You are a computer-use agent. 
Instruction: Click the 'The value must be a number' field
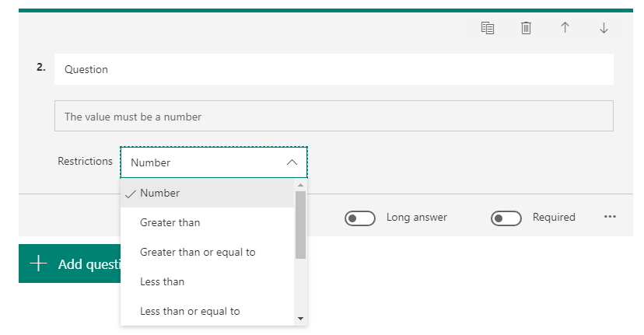pos(334,116)
